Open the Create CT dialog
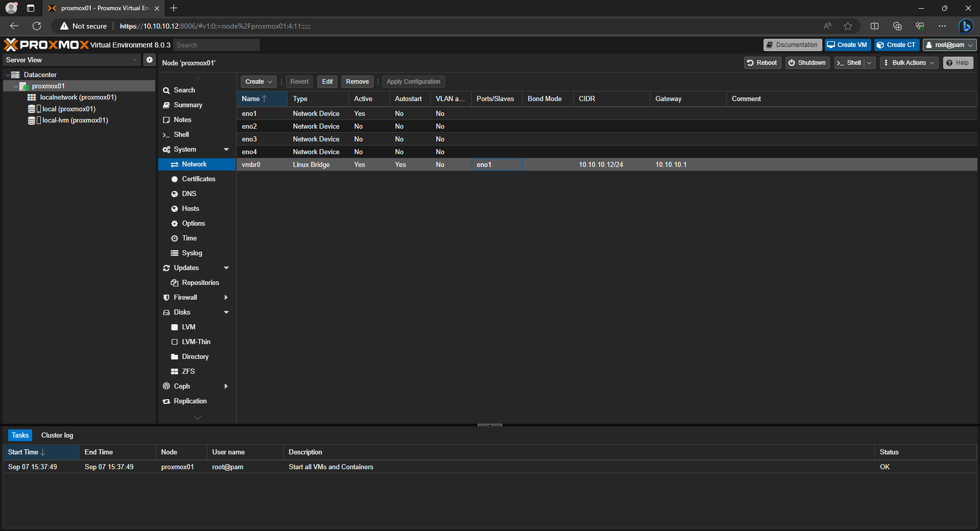 point(896,45)
